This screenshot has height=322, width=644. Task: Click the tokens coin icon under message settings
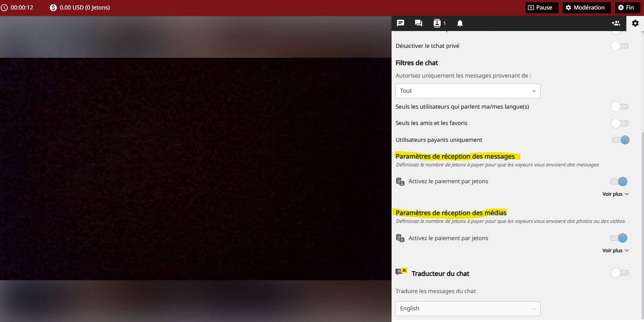point(400,181)
